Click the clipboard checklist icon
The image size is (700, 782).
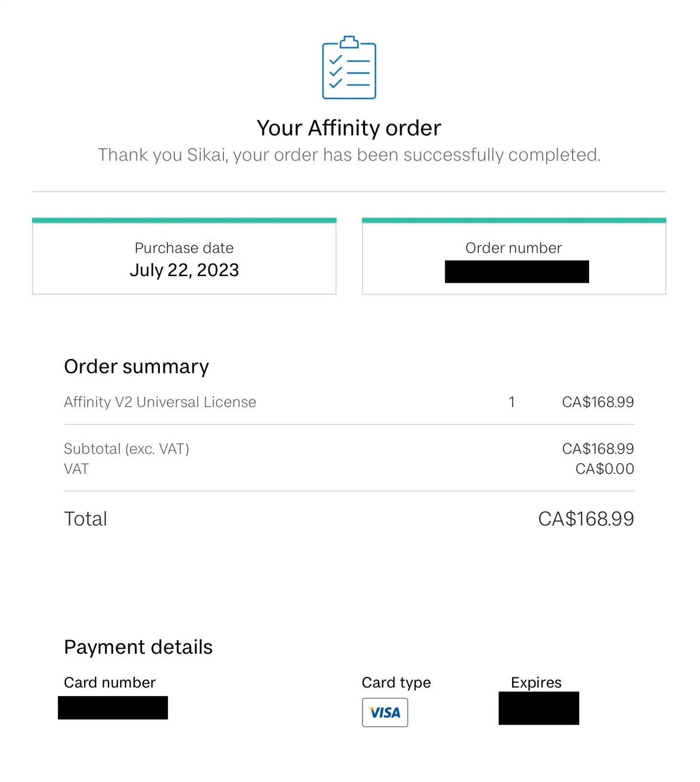click(x=349, y=68)
